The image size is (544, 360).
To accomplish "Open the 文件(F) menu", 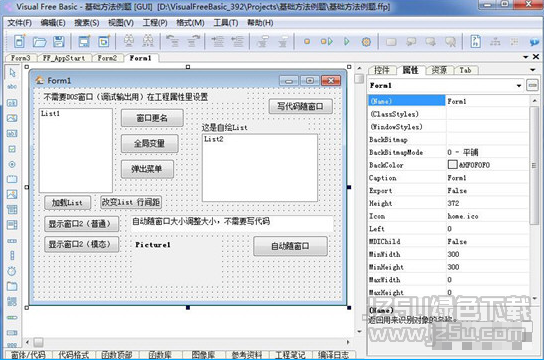I will (20, 23).
